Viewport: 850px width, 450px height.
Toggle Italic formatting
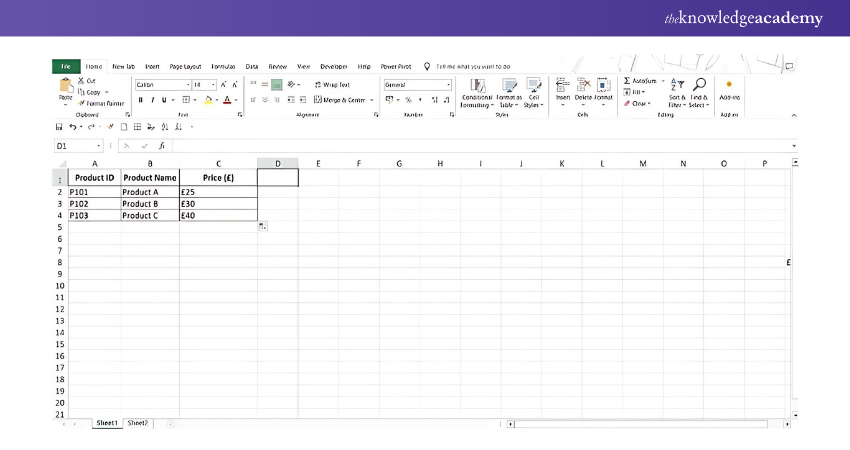pos(152,100)
